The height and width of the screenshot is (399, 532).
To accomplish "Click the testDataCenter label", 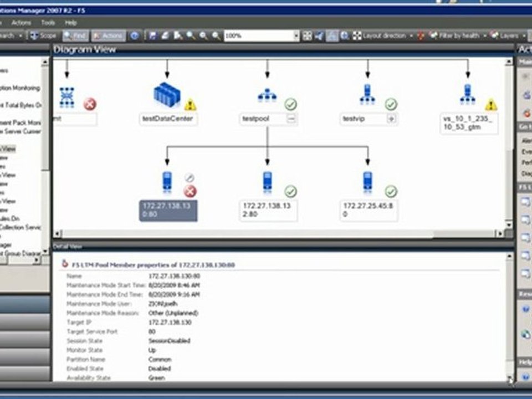I will tap(168, 119).
